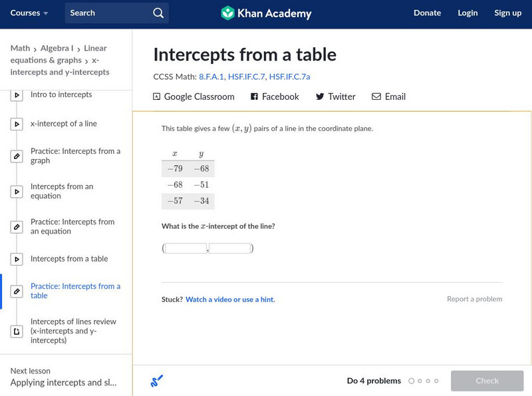Screen dimensions: 532x396
Task: Click the article icon for Intercepts of lines review
Action: pyautogui.click(x=17, y=331)
